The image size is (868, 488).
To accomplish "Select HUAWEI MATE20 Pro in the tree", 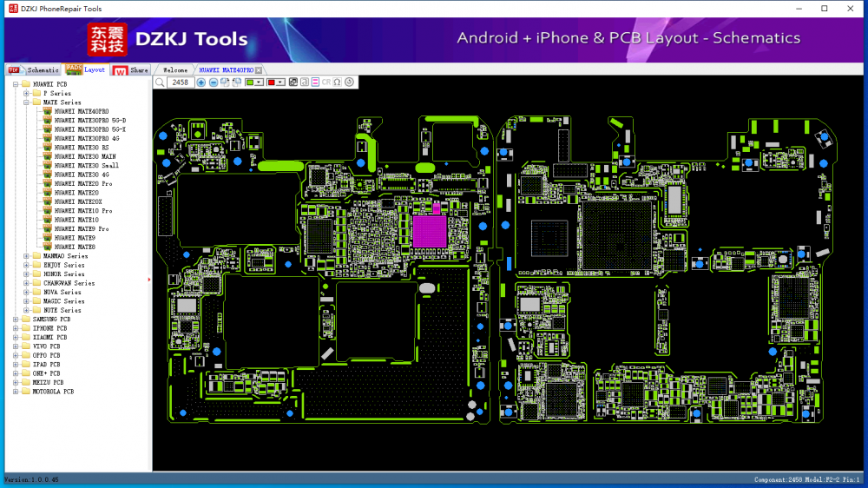I will 83,184.
